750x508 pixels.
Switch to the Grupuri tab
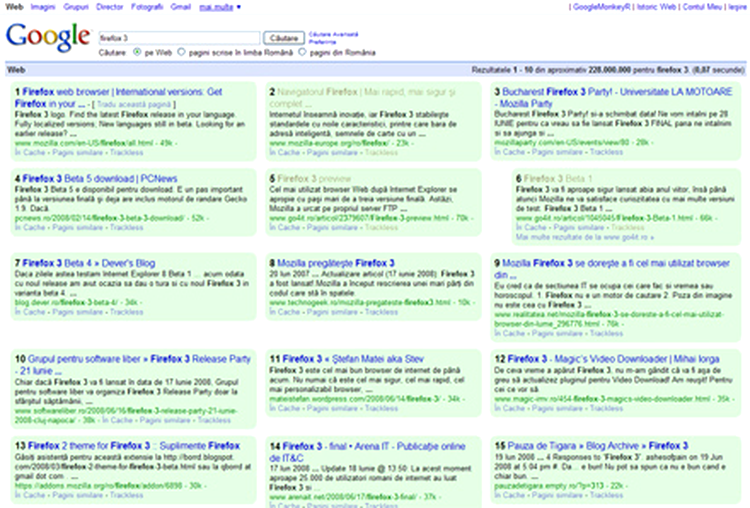point(76,7)
